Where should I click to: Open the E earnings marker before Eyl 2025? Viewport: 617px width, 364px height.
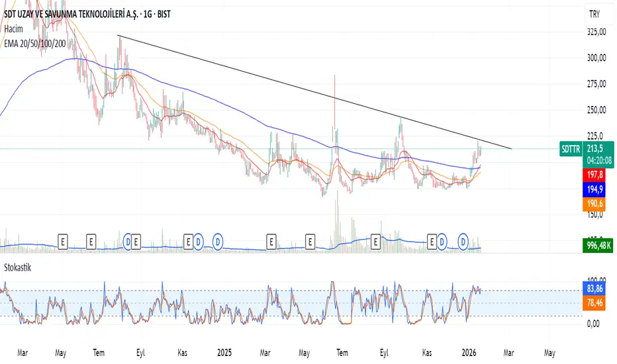(x=375, y=242)
